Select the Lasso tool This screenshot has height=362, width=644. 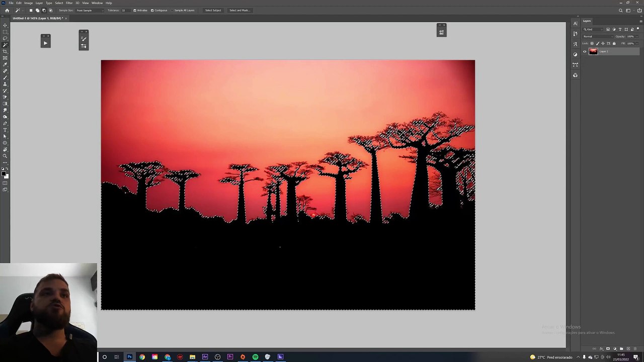point(5,38)
